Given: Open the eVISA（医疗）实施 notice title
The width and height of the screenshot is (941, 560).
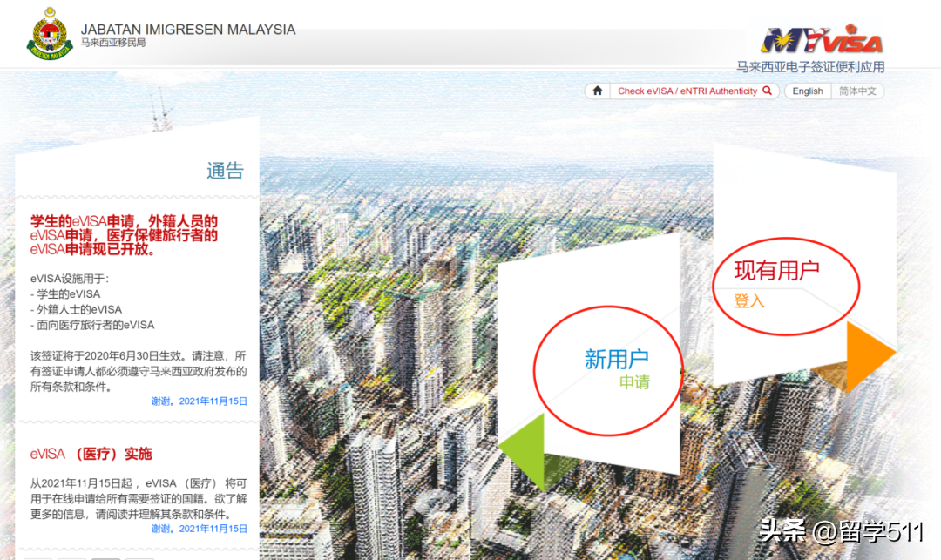Looking at the screenshot, I should pos(91,454).
